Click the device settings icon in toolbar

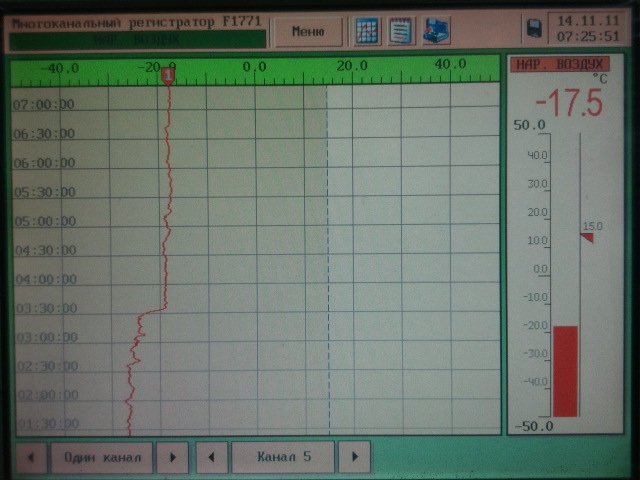[x=435, y=31]
